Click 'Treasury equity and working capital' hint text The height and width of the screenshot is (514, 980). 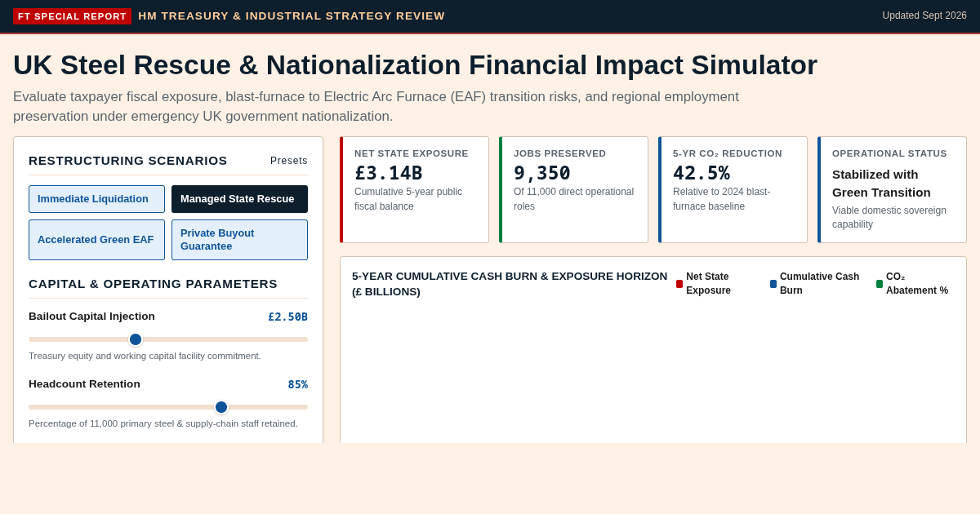pyautogui.click(x=145, y=356)
